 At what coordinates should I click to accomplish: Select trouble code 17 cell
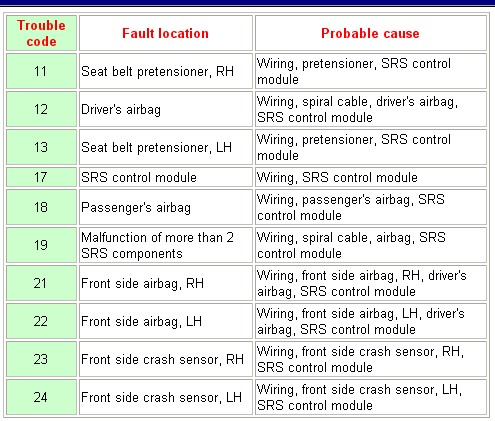tap(41, 177)
